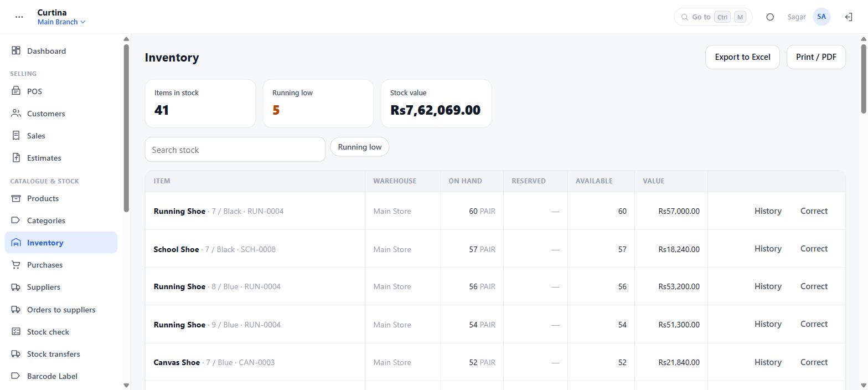Open the three-dots sidebar menu
The image size is (868, 390).
pos(19,17)
